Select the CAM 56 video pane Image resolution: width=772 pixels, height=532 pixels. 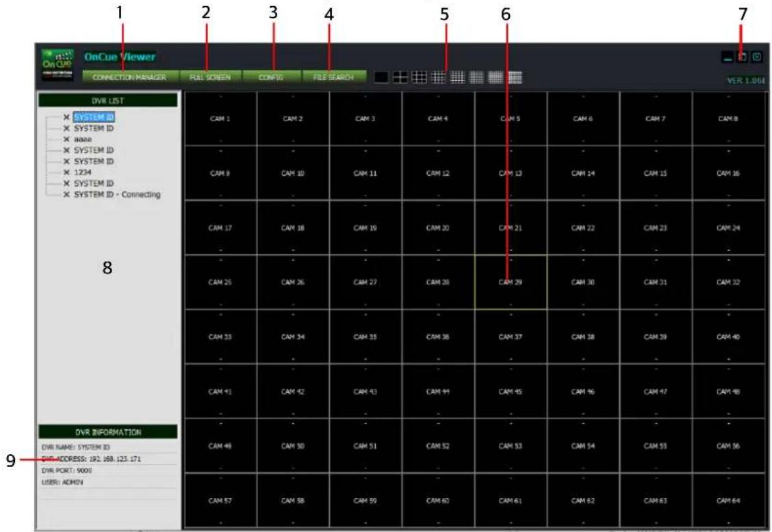point(728,446)
